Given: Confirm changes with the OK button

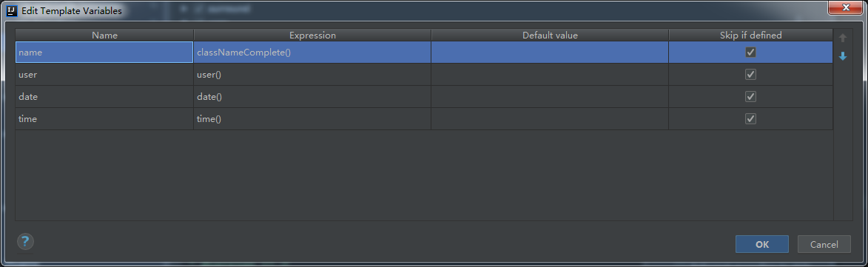Looking at the screenshot, I should (x=761, y=244).
